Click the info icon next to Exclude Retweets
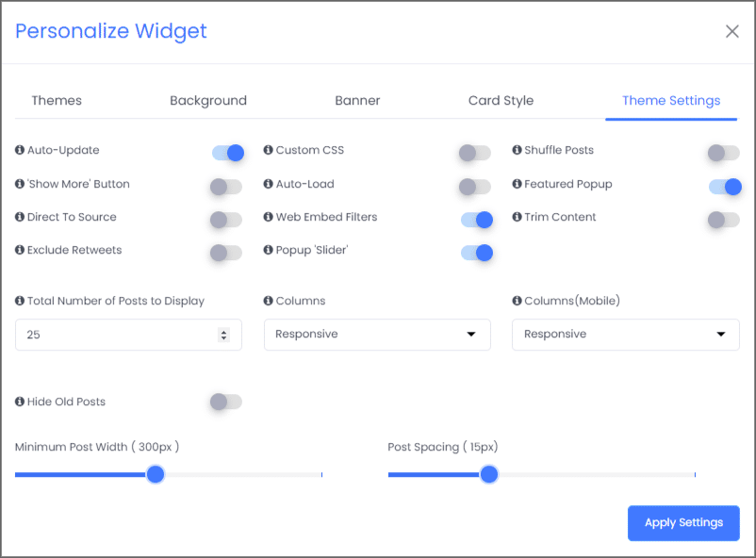Screen dimensions: 756x558 (x=19, y=250)
